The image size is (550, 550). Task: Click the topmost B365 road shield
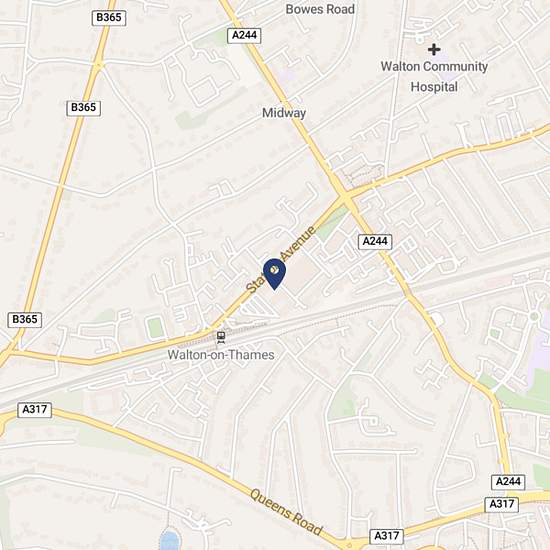click(x=109, y=18)
